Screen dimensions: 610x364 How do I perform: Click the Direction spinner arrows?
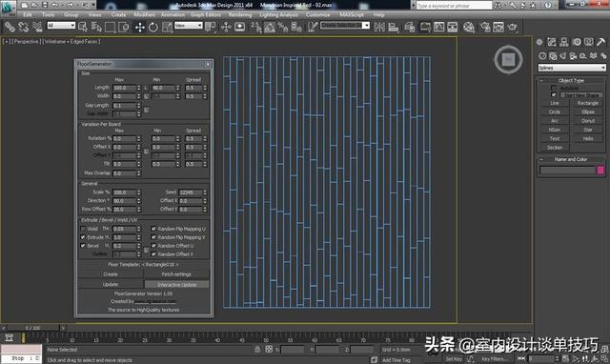[139, 201]
